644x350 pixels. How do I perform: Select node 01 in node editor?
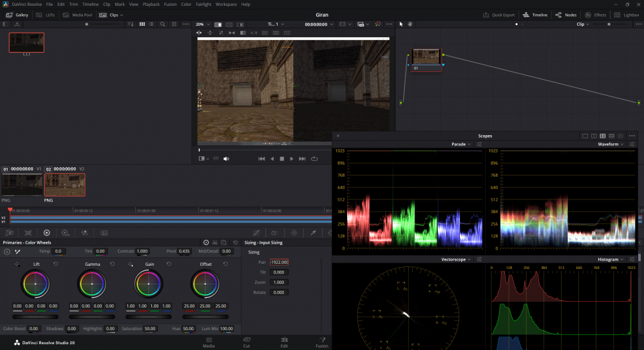(x=426, y=60)
